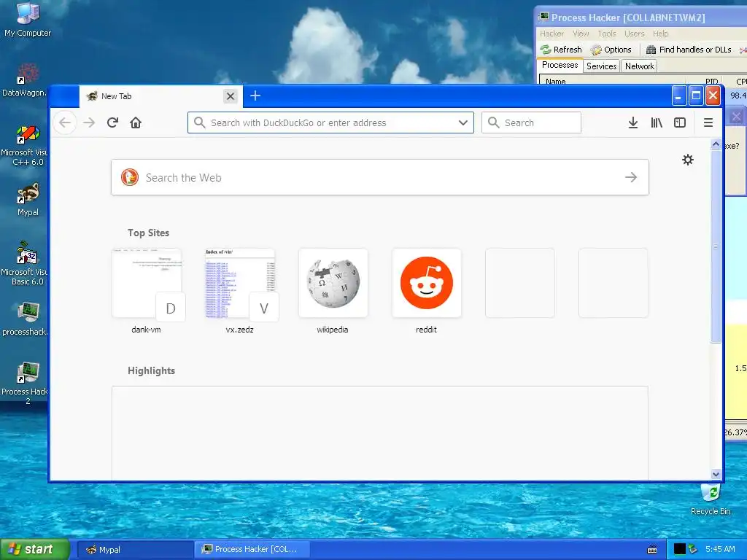Screen dimensions: 747x560
Task: Click the vertical scrollbar thumb in Mypal
Action: [x=716, y=245]
